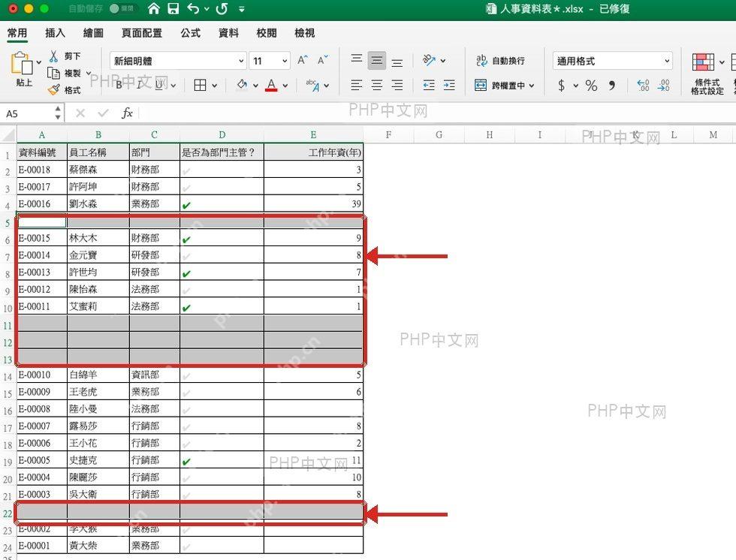Screen dimensions: 736x560
Task: Expand Merge & Center (跨欄置中) options arrow
Action: click(x=532, y=86)
